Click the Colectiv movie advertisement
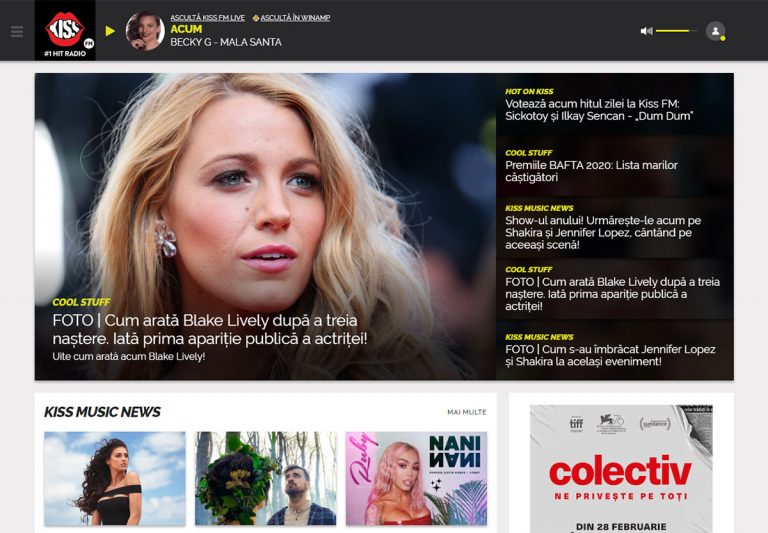The width and height of the screenshot is (768, 533). tap(621, 468)
